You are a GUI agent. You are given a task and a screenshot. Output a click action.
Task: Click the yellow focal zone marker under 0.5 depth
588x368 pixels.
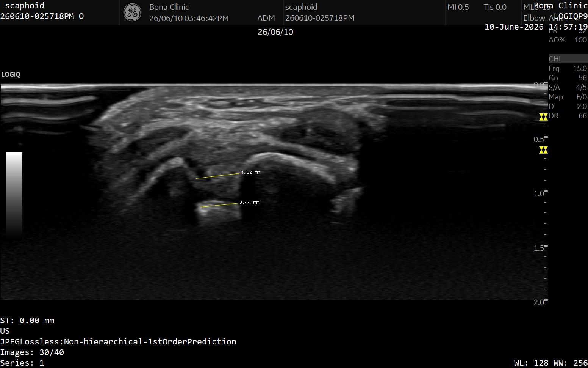coord(543,150)
